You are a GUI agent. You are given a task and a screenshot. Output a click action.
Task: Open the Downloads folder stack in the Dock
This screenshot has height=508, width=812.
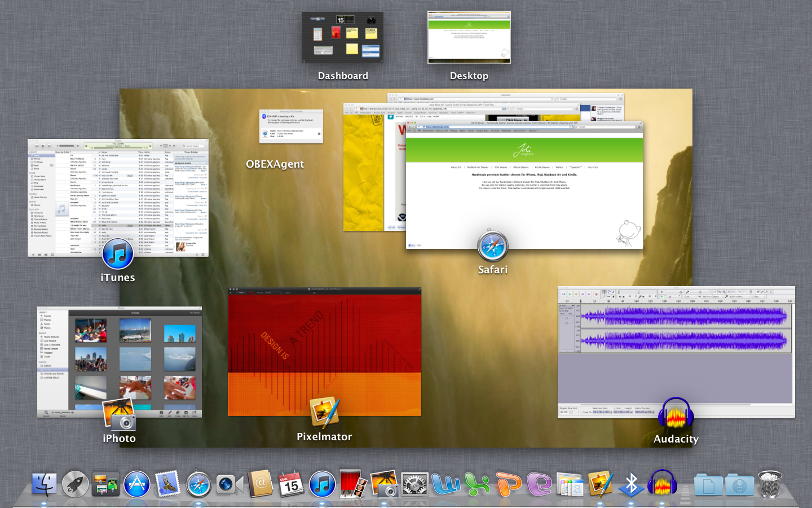[x=739, y=485]
